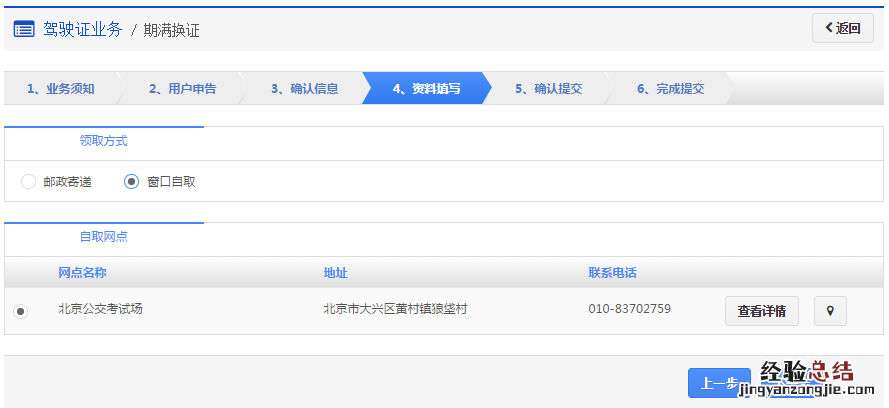This screenshot has width=889, height=408.
Task: Go to step 6、完成提交
Action: [x=671, y=88]
